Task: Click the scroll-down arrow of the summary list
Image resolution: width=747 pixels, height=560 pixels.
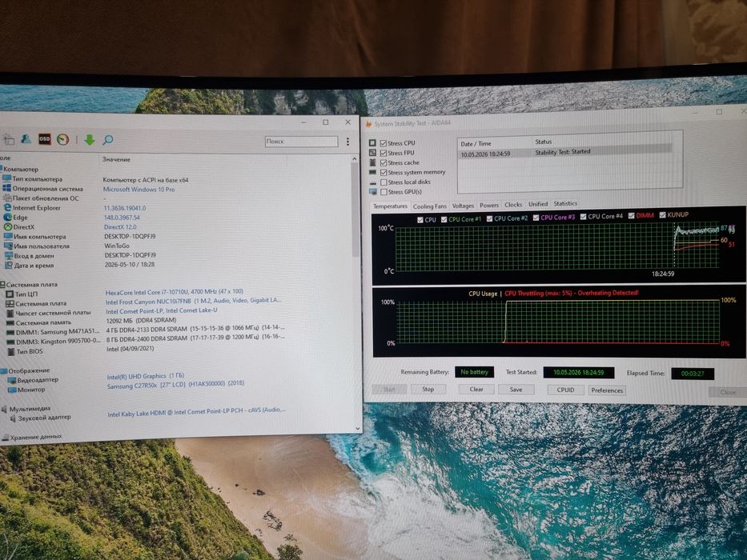Action: pos(358,429)
